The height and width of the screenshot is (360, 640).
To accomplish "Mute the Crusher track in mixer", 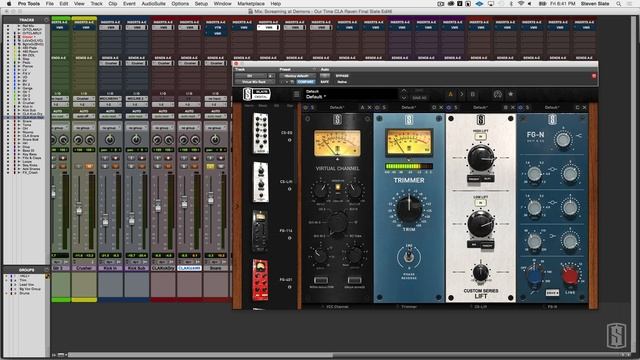I will (x=89, y=166).
